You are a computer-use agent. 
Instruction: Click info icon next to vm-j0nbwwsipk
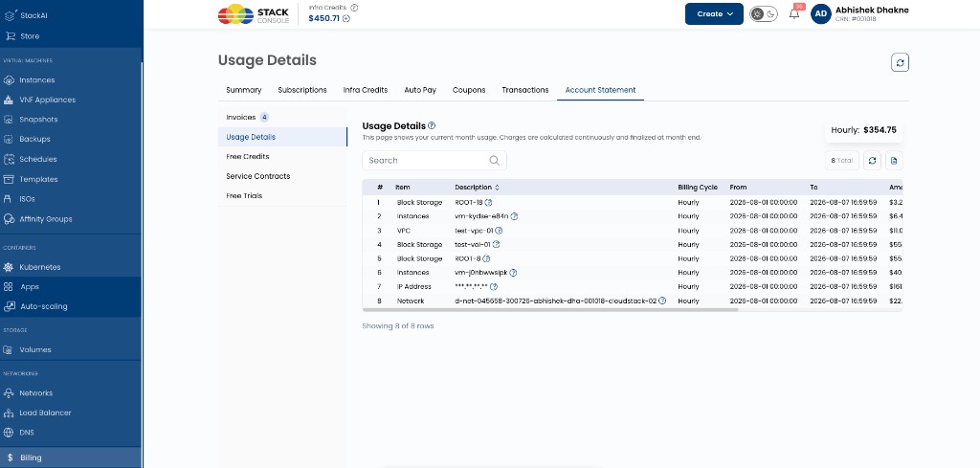513,273
